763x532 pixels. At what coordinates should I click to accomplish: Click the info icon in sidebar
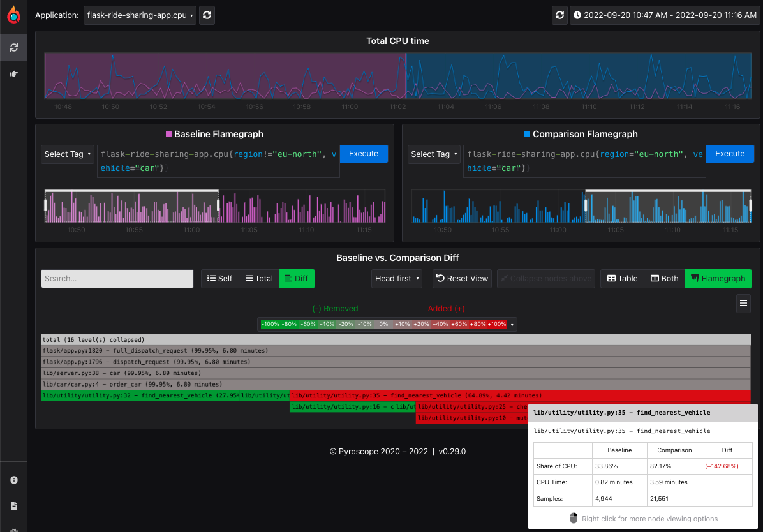click(x=13, y=480)
